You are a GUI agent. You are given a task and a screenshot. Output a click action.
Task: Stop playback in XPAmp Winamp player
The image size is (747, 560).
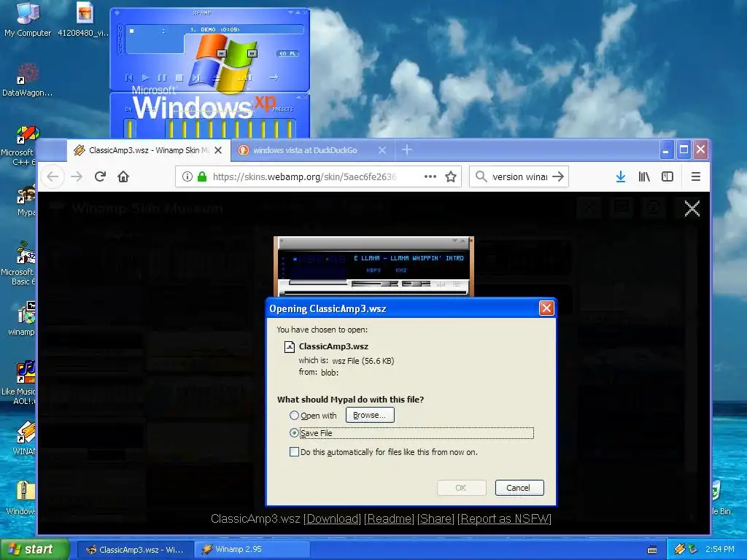(179, 77)
